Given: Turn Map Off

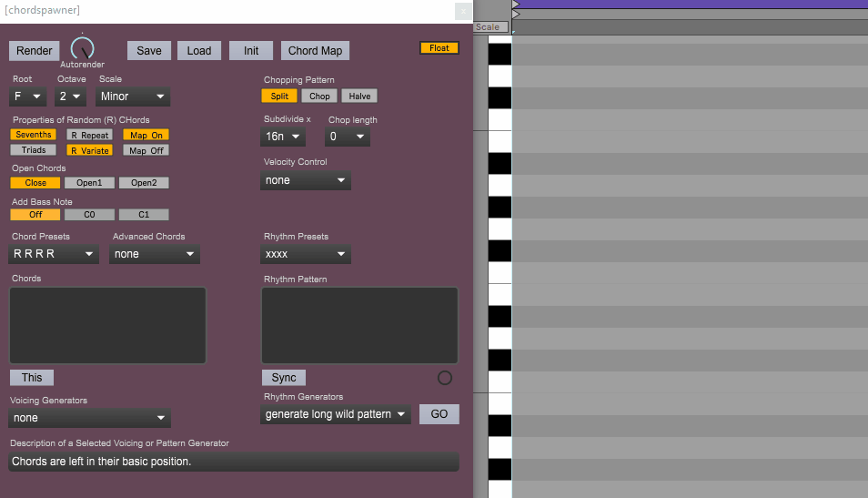Looking at the screenshot, I should pyautogui.click(x=146, y=150).
